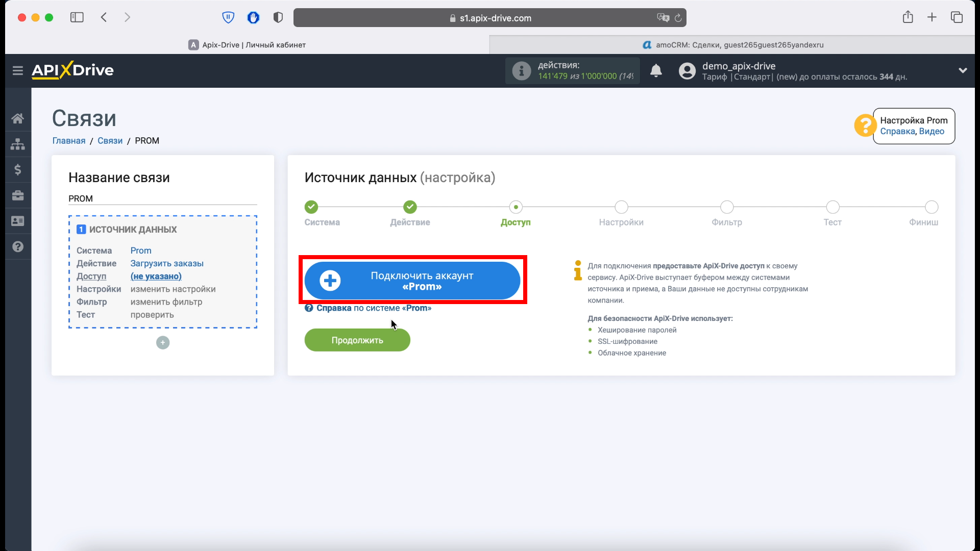
Task: Reload the page
Action: [x=678, y=18]
